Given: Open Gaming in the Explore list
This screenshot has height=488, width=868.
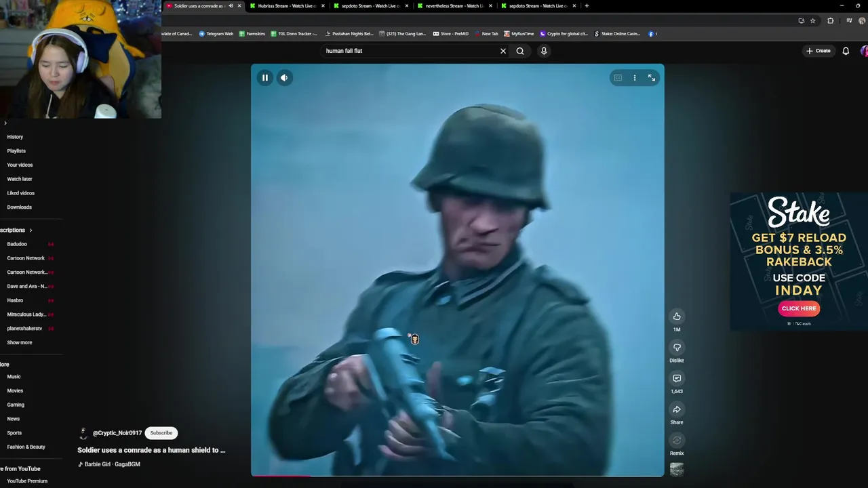Looking at the screenshot, I should tap(16, 405).
